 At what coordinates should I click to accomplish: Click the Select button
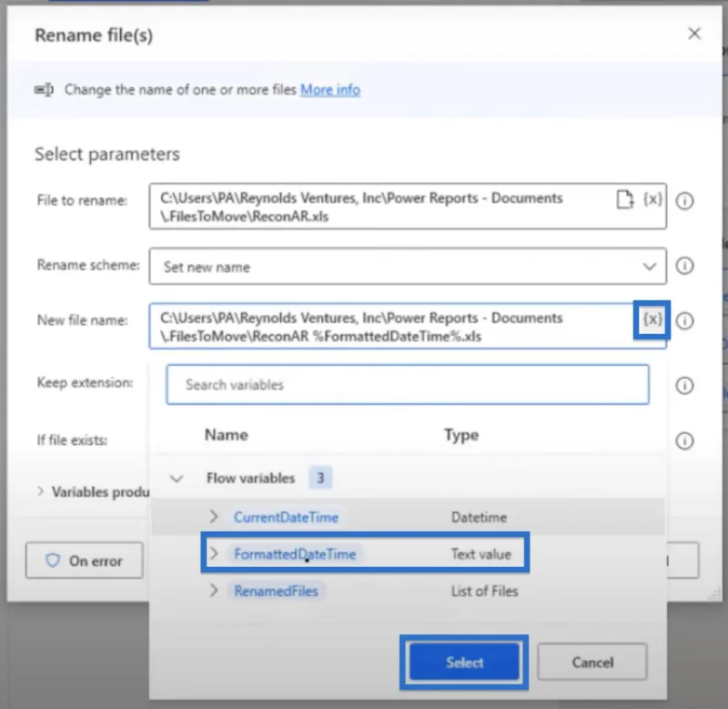click(x=464, y=662)
